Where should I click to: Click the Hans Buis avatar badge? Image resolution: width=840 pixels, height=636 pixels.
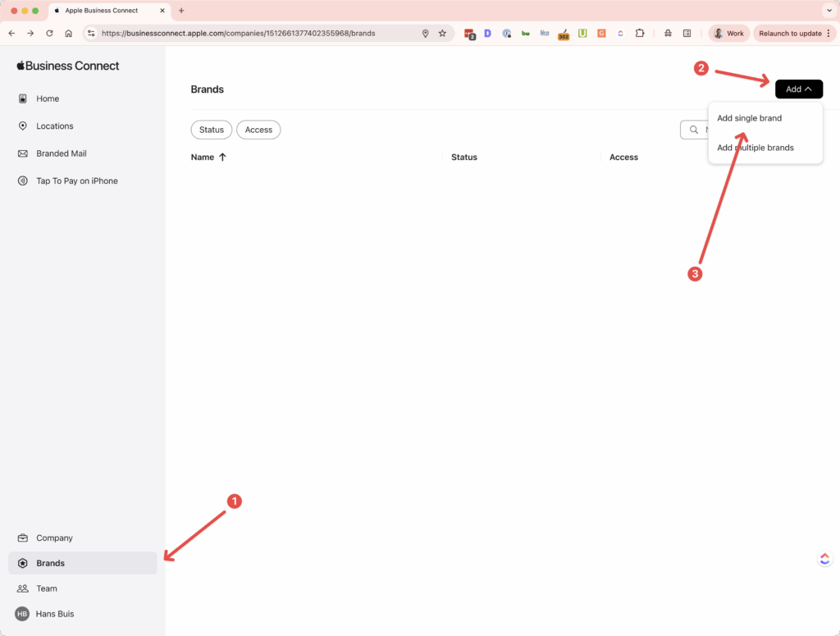click(23, 614)
